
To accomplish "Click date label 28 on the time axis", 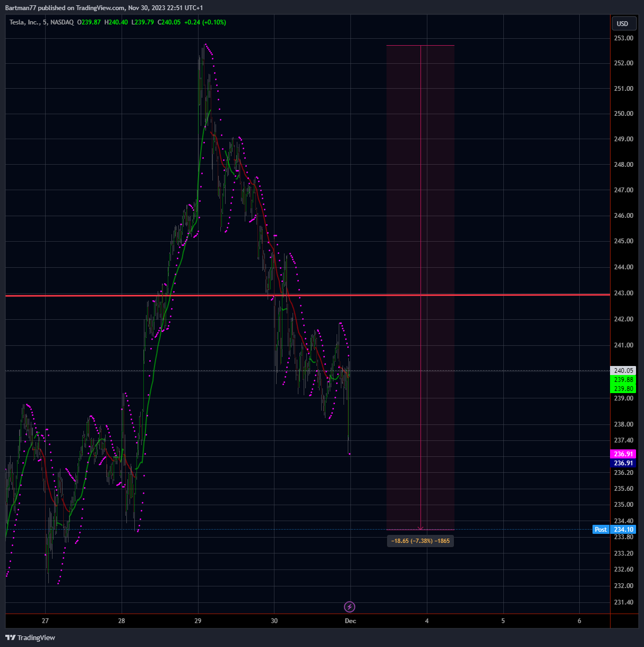I will [x=122, y=621].
